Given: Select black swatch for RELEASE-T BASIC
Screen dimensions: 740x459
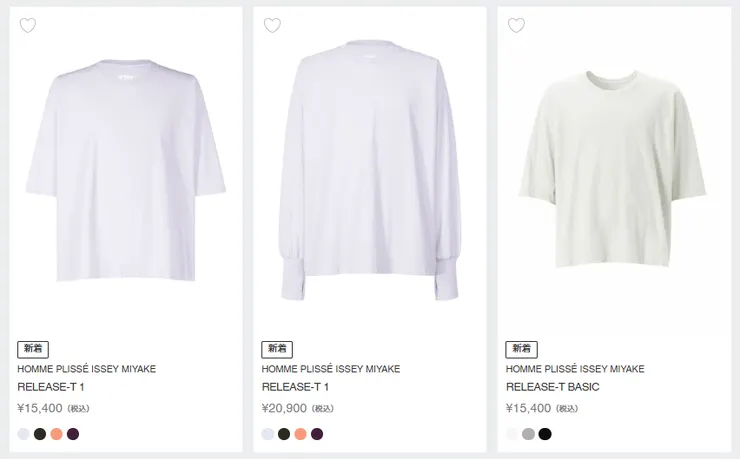Looking at the screenshot, I should 545,434.
